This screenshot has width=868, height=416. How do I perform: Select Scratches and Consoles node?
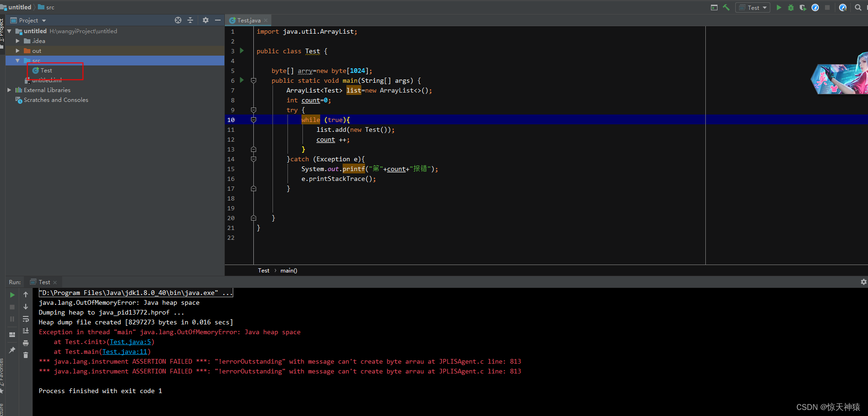(x=56, y=100)
